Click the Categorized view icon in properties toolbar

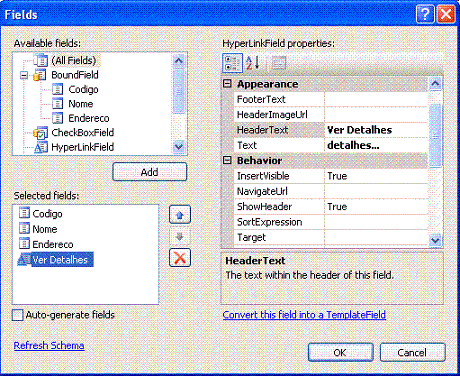point(232,63)
